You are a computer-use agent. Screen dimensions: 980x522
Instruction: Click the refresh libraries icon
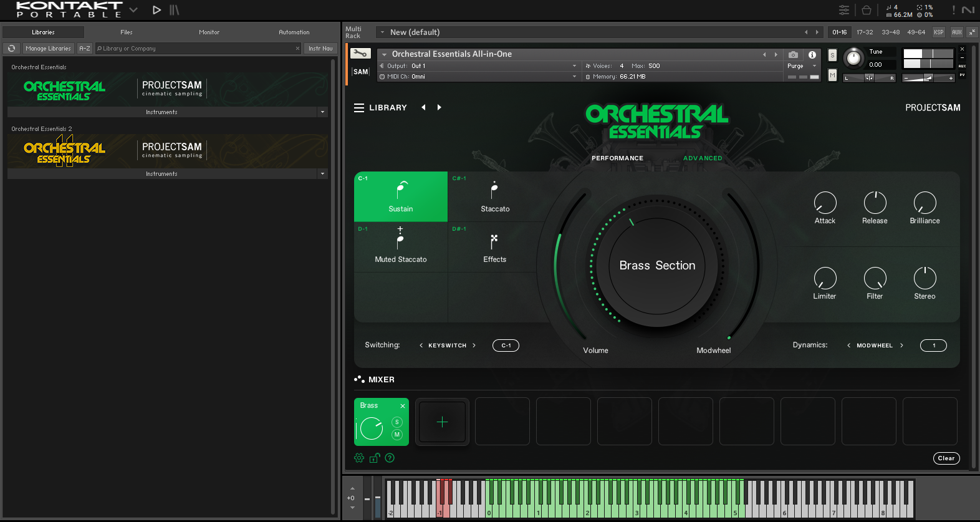point(11,48)
